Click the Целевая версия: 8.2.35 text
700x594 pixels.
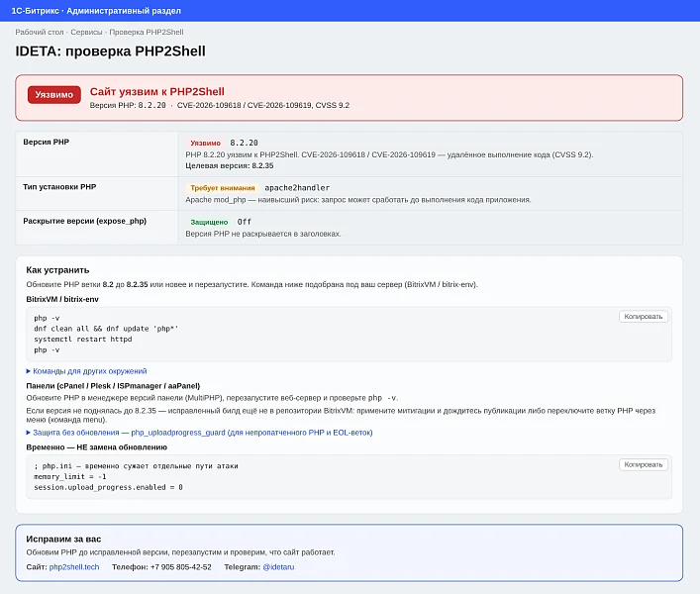coord(230,165)
